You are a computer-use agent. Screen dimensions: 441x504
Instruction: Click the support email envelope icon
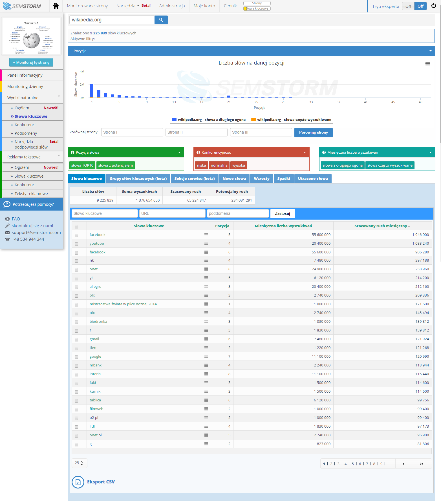tap(7, 233)
